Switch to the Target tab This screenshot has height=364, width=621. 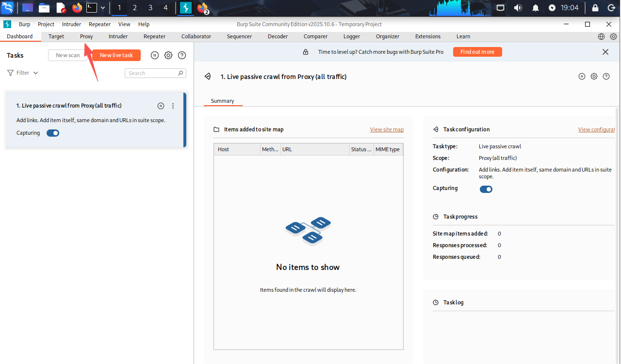[x=56, y=36]
